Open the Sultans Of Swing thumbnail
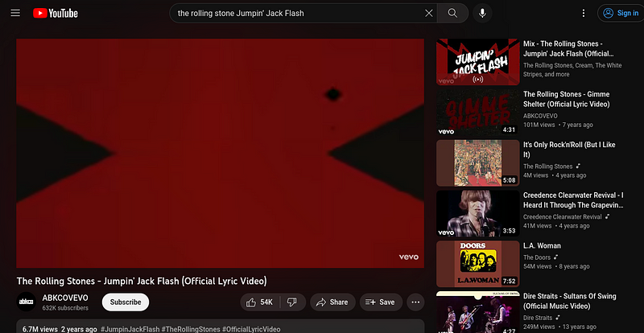 [477, 312]
